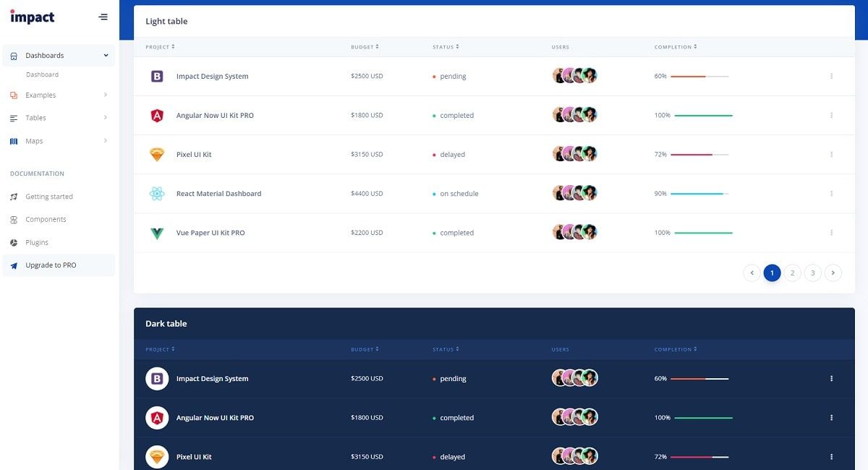Screen dimensions: 868x470
Task: Select the Upgrade to PRO rocket icon
Action: pyautogui.click(x=13, y=265)
